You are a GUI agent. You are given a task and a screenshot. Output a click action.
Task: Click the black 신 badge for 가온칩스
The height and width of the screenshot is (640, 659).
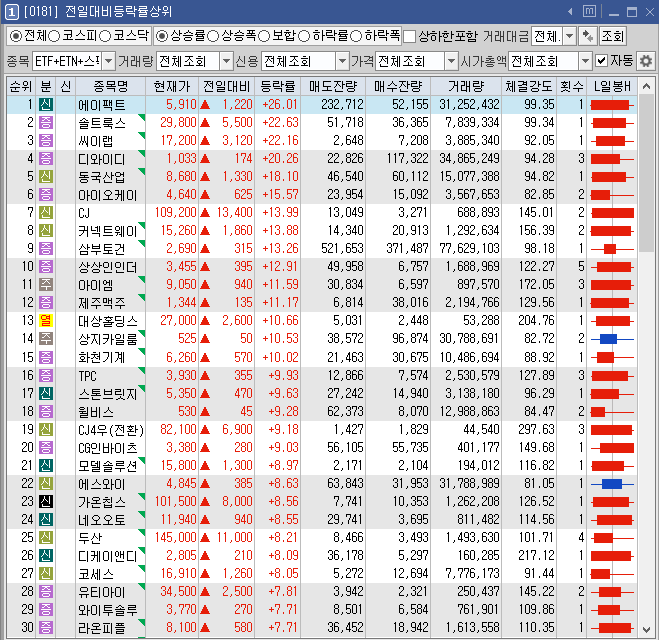tap(46, 501)
